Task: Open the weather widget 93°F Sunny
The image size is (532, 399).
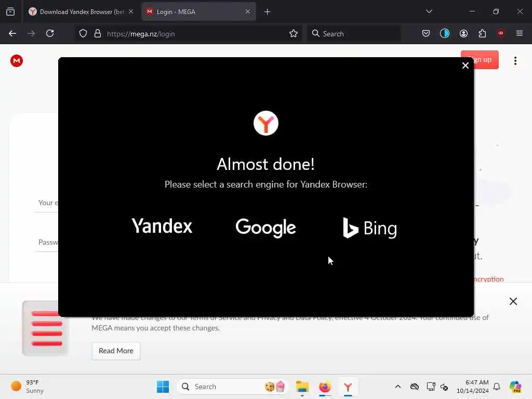Action: tap(28, 387)
